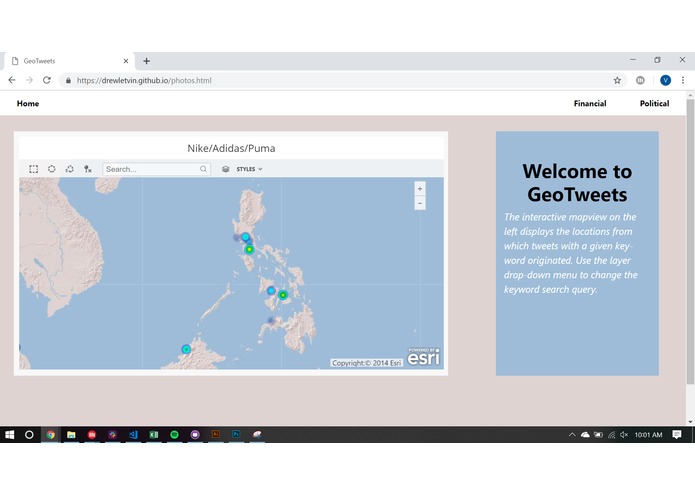Open Visual Studio Code from taskbar

click(x=133, y=435)
